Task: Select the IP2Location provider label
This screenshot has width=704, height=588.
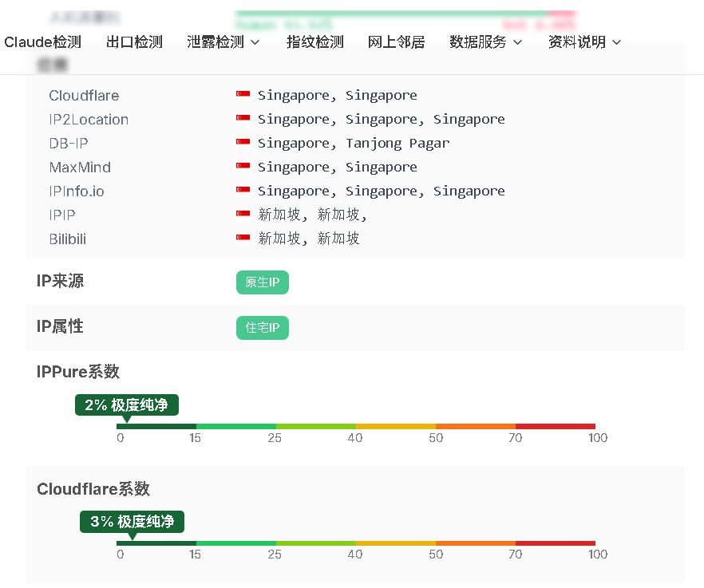Action: [x=89, y=120]
